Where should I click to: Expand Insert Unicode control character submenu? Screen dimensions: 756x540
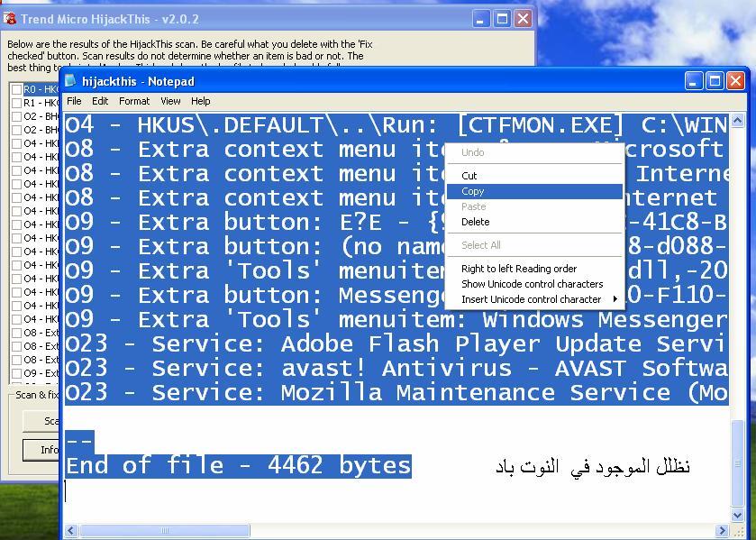[534, 299]
